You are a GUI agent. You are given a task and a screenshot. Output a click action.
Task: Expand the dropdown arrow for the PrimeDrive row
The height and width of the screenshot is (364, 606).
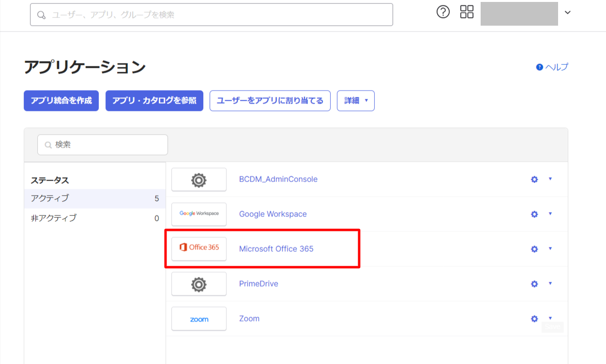pos(550,284)
